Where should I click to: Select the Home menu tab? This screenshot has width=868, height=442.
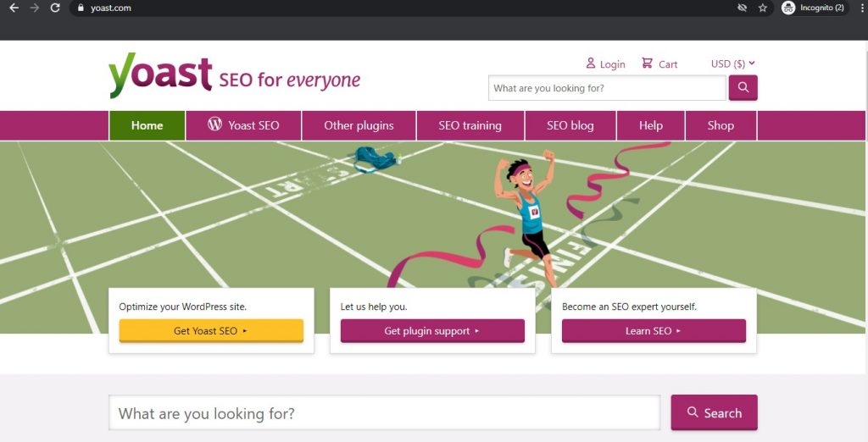click(147, 125)
